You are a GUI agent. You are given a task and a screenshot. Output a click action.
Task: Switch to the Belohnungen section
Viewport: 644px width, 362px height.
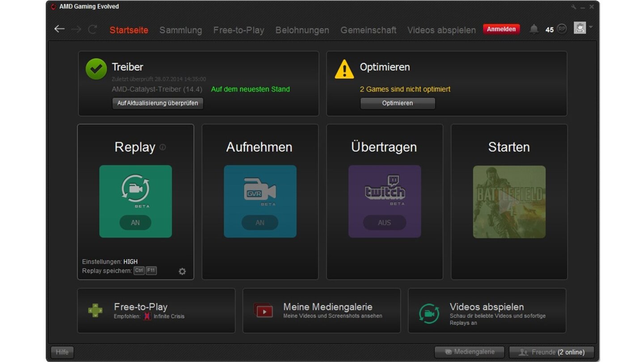[x=302, y=30]
